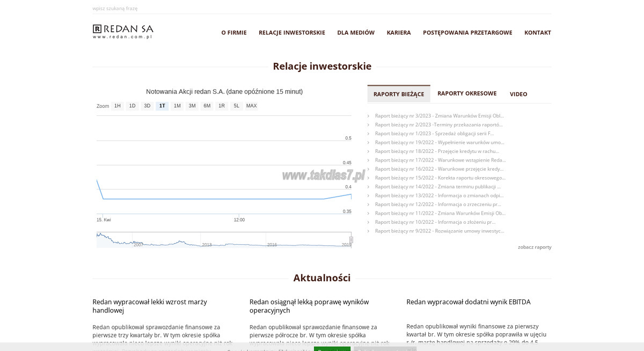Viewport: 644px width, 351px height.
Task: Set chart zoom to 1R
Action: tap(222, 106)
